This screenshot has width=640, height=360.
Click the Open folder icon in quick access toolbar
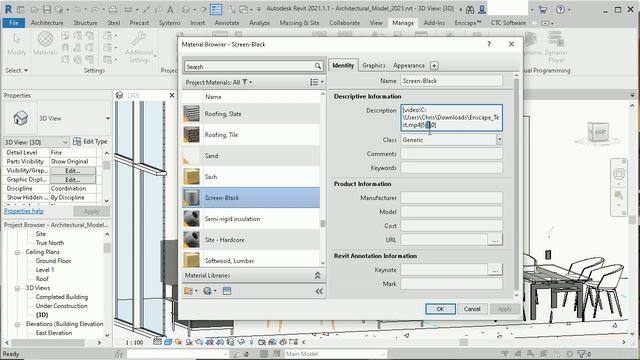(34, 9)
